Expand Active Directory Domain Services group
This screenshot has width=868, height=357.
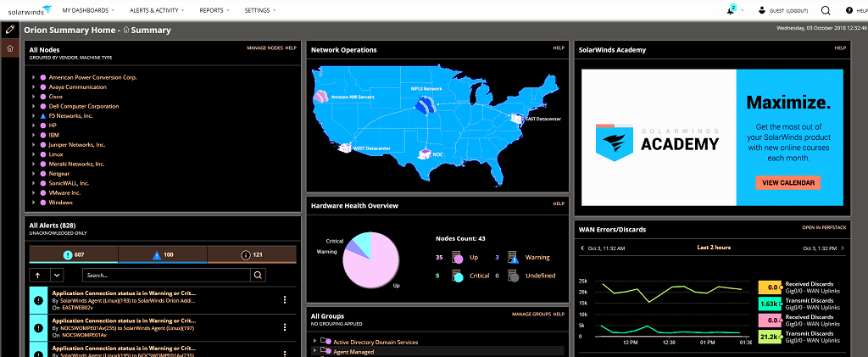click(315, 342)
